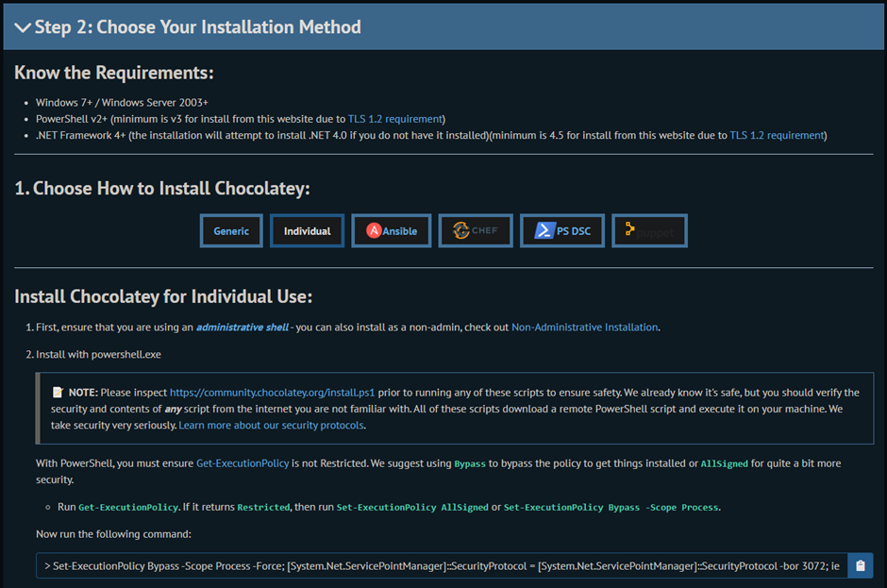The image size is (887, 588).
Task: Select the Individual installation method
Action: click(308, 231)
